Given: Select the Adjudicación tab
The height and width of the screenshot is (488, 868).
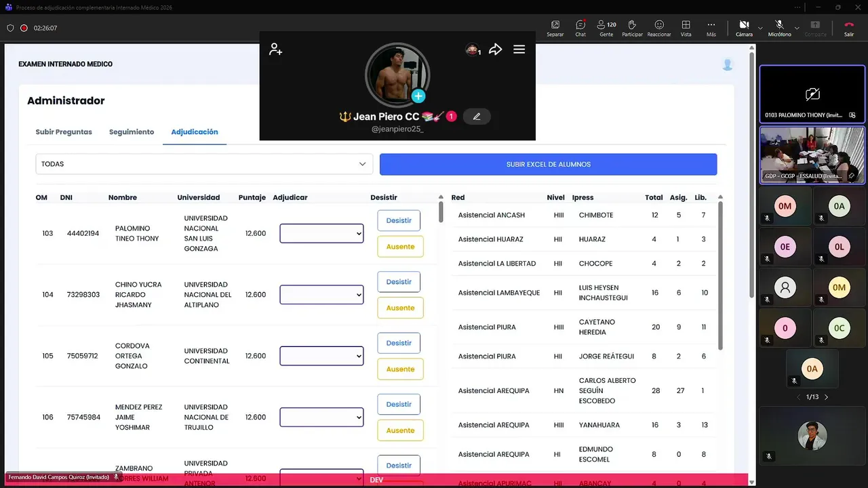Looking at the screenshot, I should [195, 132].
